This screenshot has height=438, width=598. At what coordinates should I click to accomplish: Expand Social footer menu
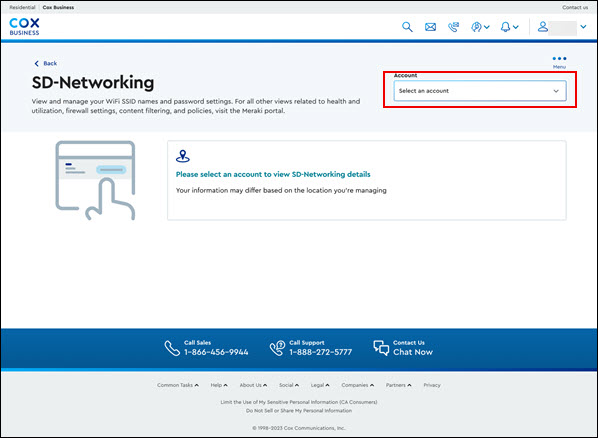tap(289, 385)
